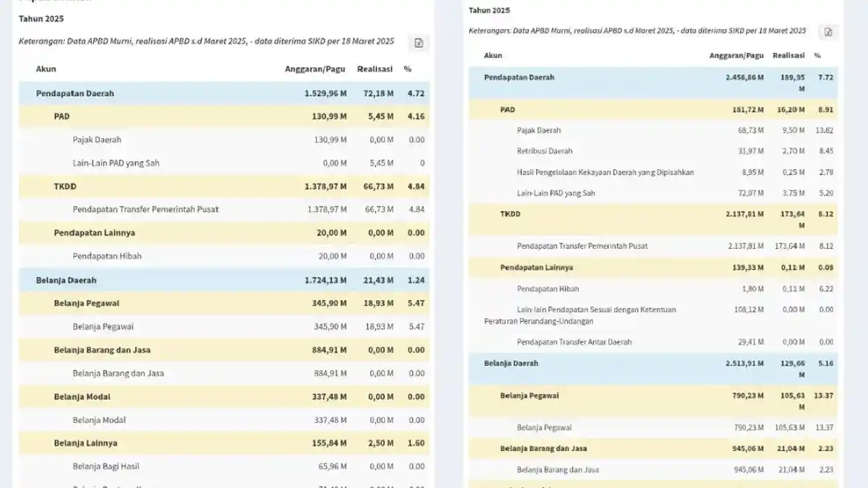Select the value '2.458,86 M' in right table
868x488 pixels.
[x=745, y=77]
